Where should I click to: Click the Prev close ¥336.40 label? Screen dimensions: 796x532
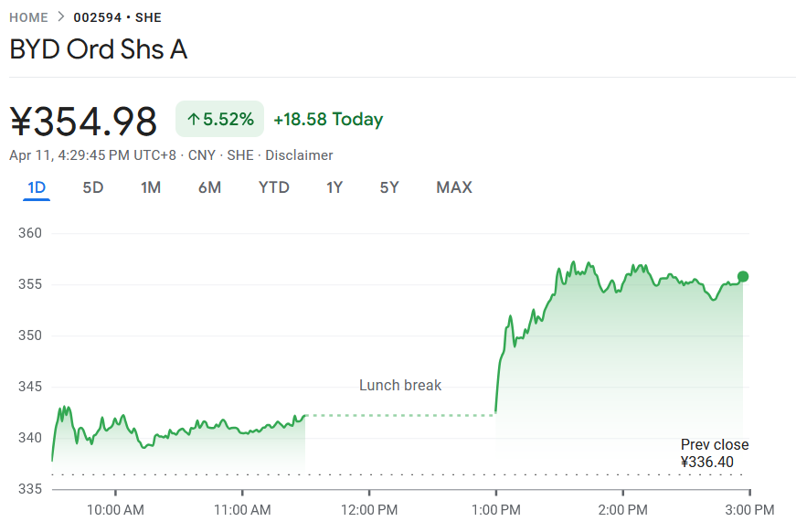(714, 453)
